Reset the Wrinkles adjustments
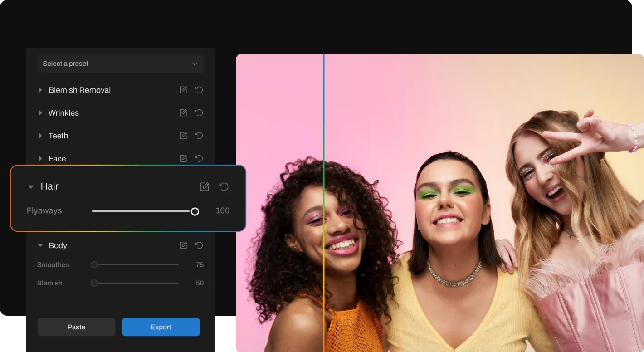 pyautogui.click(x=199, y=112)
